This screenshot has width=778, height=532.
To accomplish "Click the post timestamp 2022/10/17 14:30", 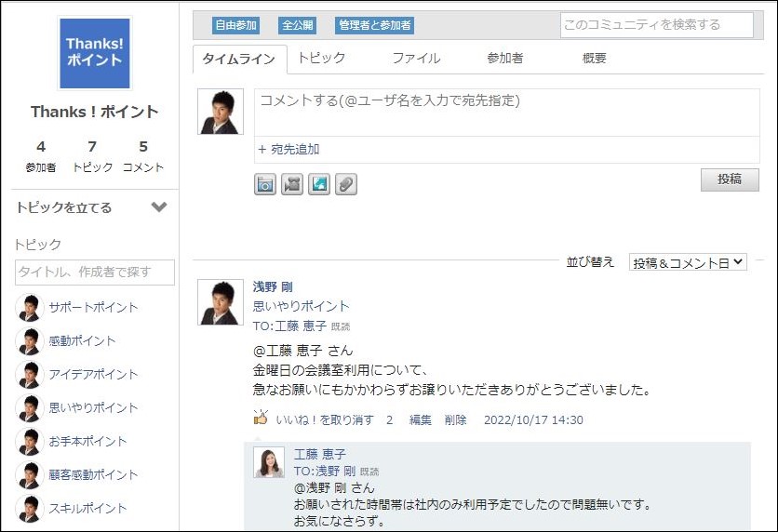I will (533, 420).
